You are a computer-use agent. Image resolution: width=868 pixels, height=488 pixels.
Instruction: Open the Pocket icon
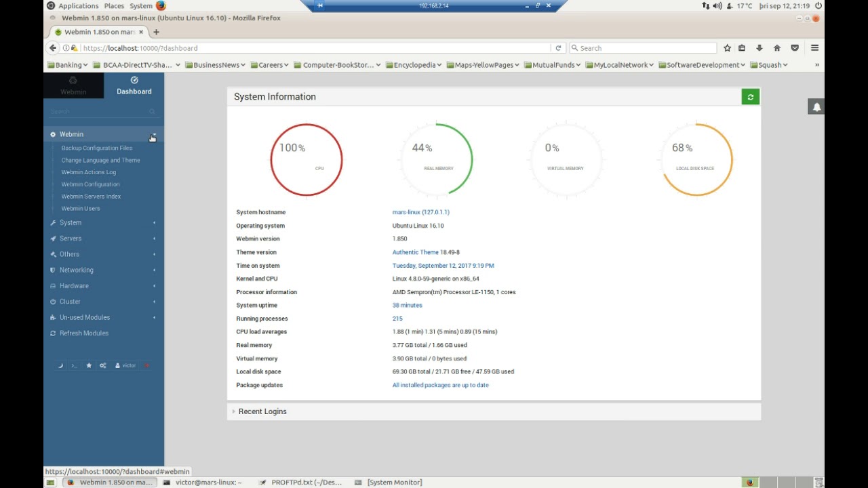click(x=795, y=48)
